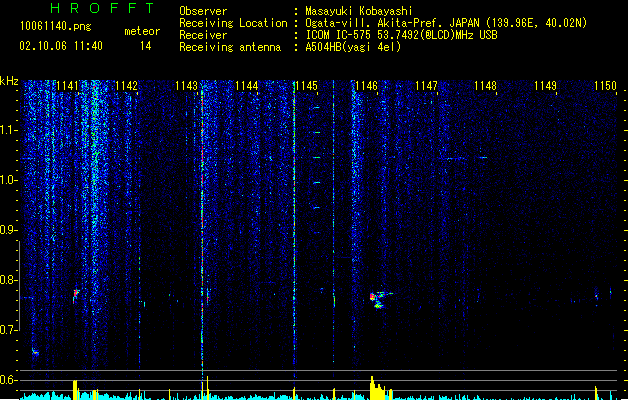The height and width of the screenshot is (400, 629).
Task: Click the 1141 time marker
Action: pyautogui.click(x=67, y=86)
